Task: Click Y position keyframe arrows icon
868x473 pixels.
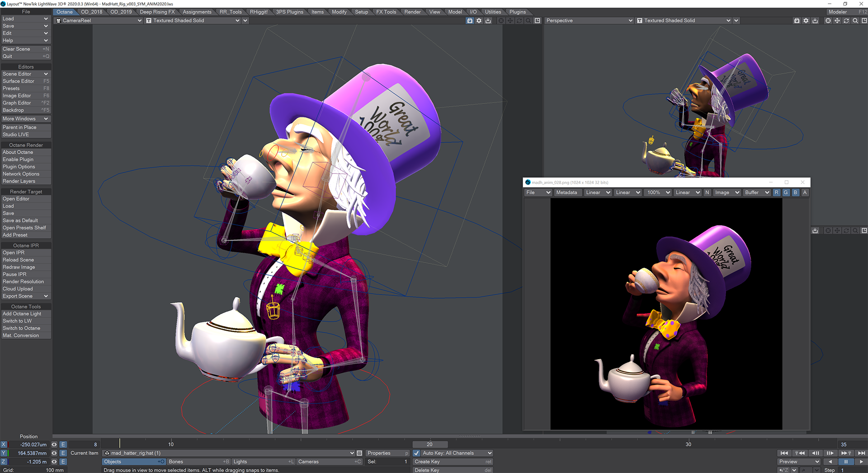Action: coord(54,453)
